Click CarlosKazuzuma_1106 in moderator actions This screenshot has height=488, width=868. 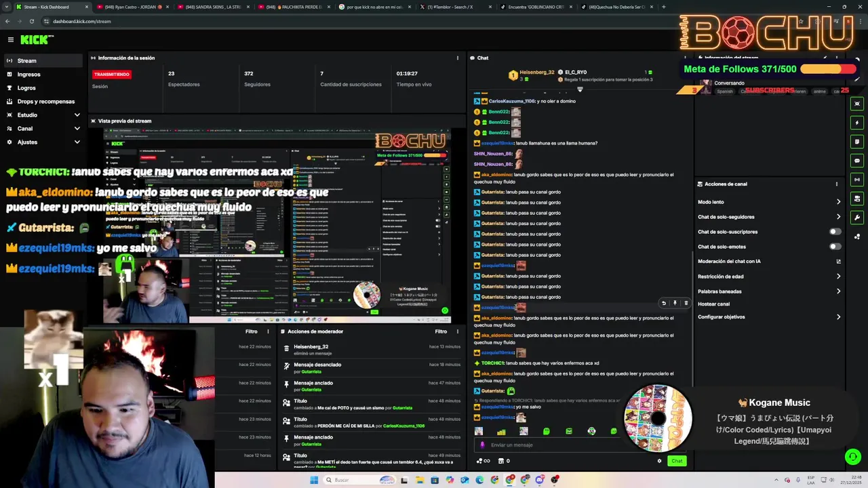coord(403,426)
